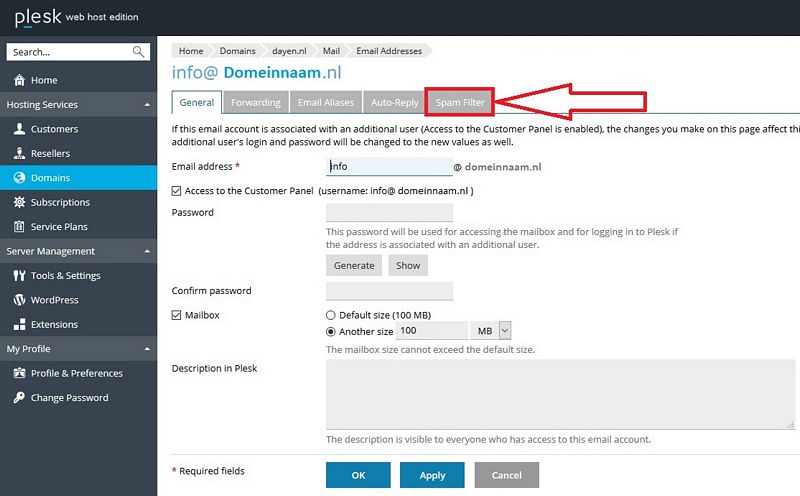This screenshot has width=800, height=496.
Task: Click the Show password button
Action: point(408,265)
